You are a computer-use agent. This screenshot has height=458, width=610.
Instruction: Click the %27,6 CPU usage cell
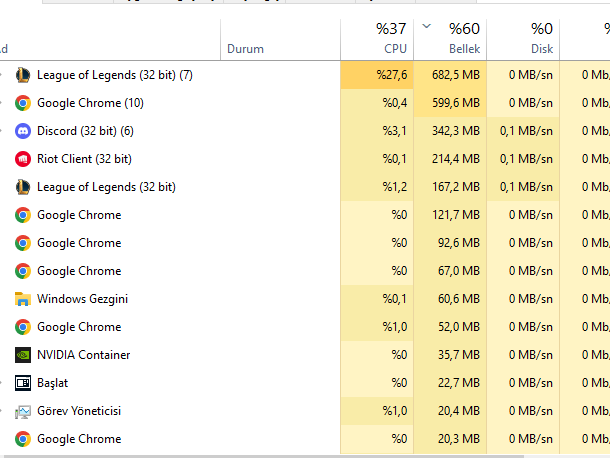(387, 75)
